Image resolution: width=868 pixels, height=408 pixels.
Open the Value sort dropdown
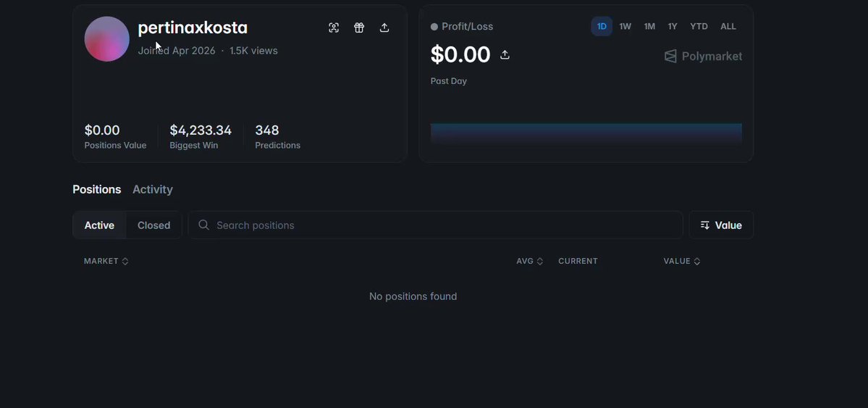point(721,225)
